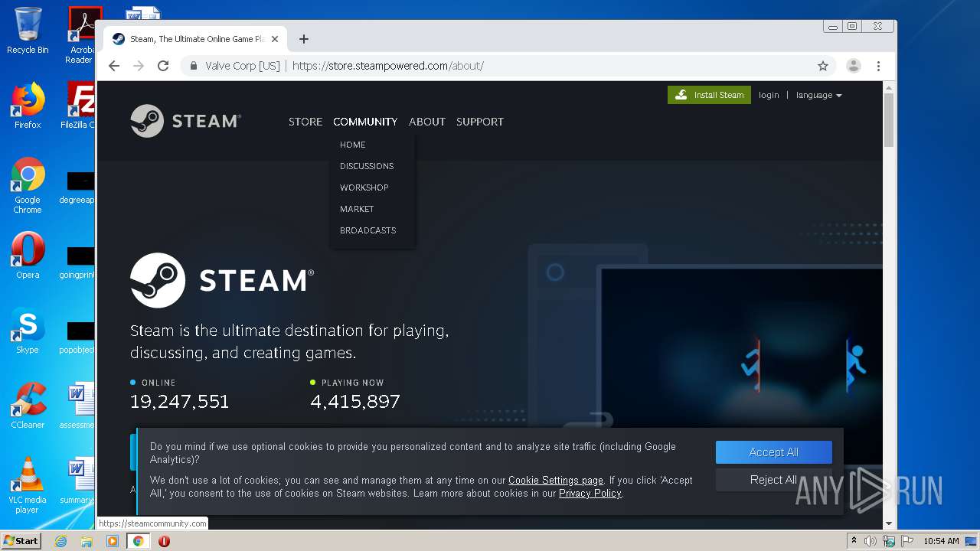The image size is (980, 551).
Task: Show hidden system tray icons
Action: pos(854,541)
